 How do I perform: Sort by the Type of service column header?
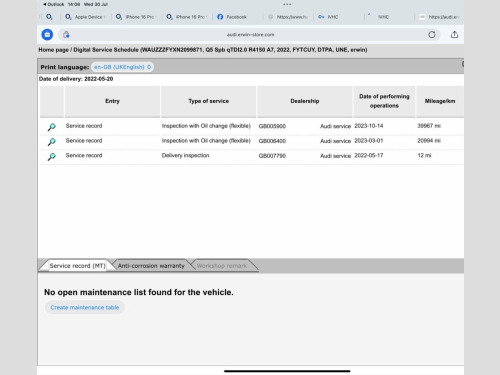pos(209,101)
